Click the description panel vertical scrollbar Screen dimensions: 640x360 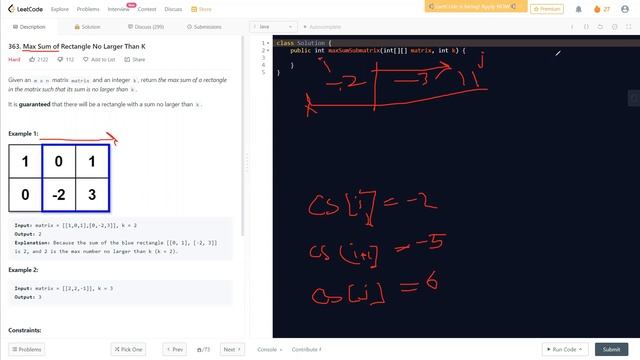[x=242, y=136]
